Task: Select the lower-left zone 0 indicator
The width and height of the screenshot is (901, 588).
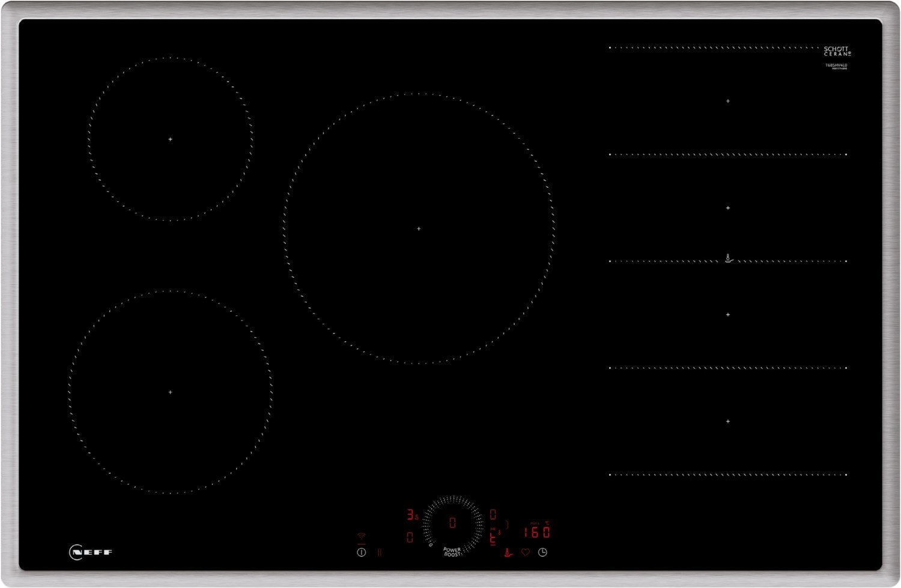Action: tap(410, 537)
